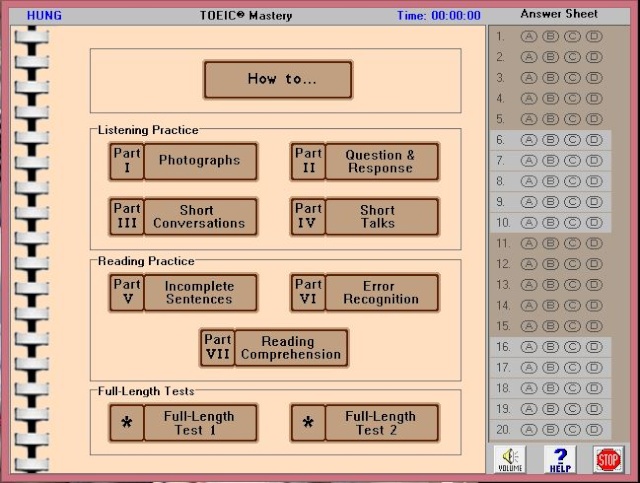640x483 pixels.
Task: Choose answer A for question 20
Action: pyautogui.click(x=529, y=430)
